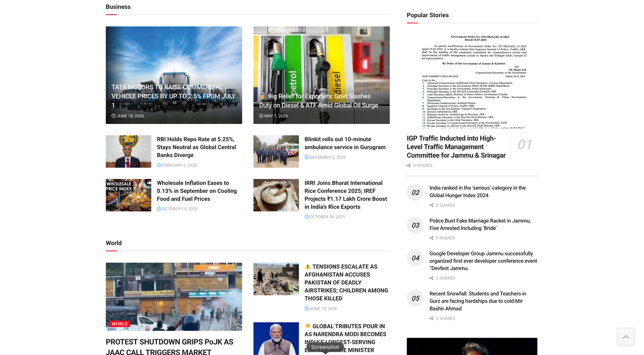Click the PoJK protest street photo
Image resolution: width=644 pixels, height=355 pixels.
point(174,297)
